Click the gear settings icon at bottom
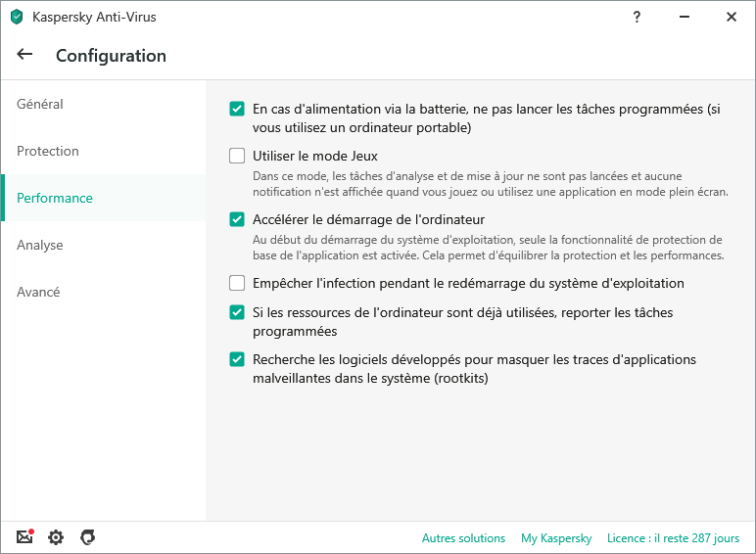756x554 pixels. pyautogui.click(x=56, y=537)
